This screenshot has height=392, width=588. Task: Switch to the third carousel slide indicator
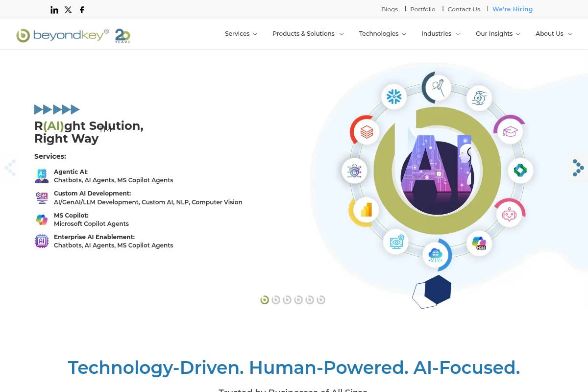[x=287, y=300]
